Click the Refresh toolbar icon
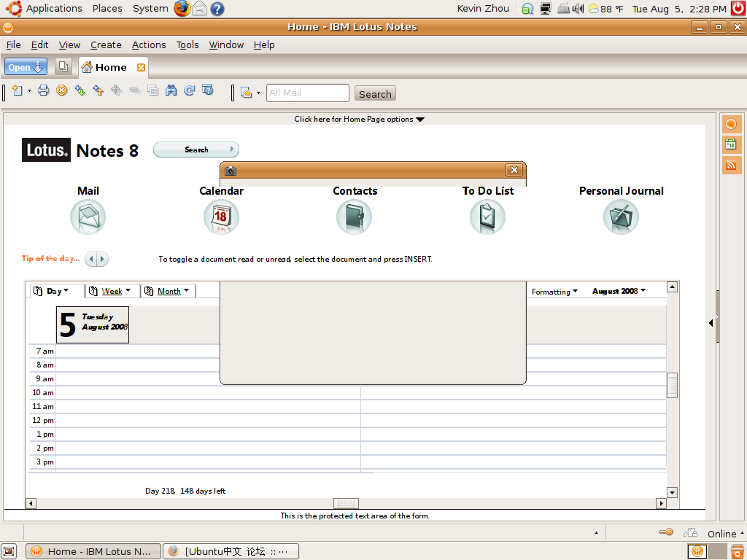 [x=190, y=90]
